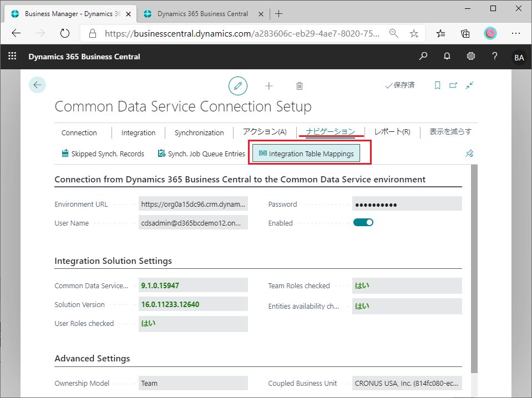Open browser collections icon
Viewport: 532px width, 398px height.
[465, 33]
